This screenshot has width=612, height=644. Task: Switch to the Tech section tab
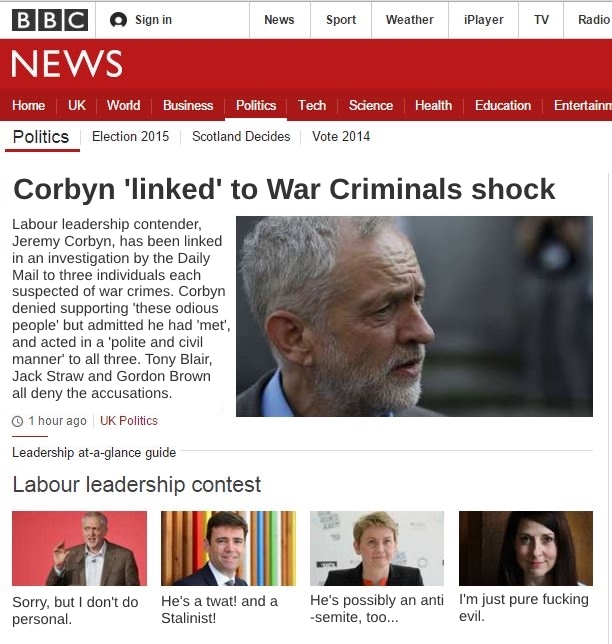(x=312, y=106)
